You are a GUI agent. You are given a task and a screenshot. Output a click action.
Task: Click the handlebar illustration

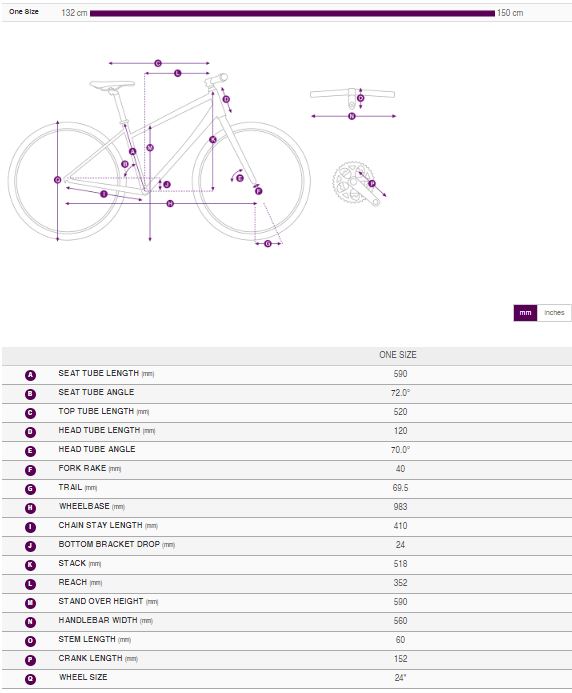pyautogui.click(x=352, y=96)
